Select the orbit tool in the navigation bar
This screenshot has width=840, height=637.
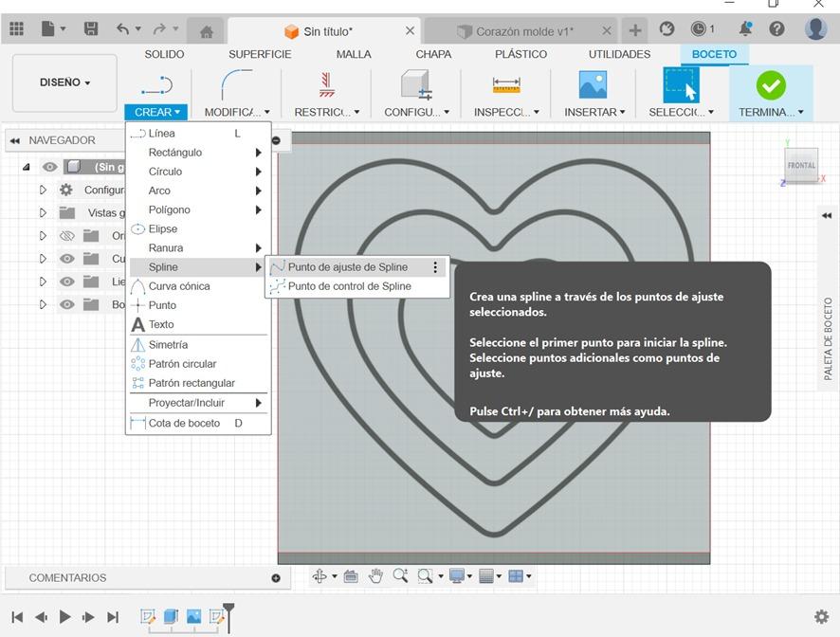click(320, 575)
